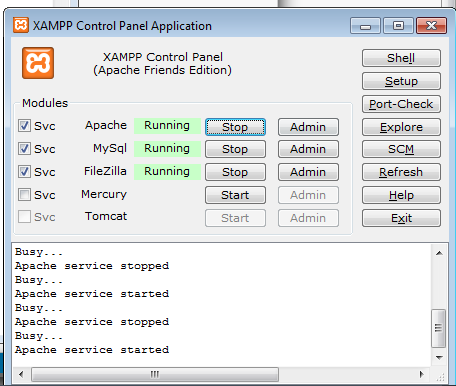
Task: Click the MySql Running status label
Action: pos(167,149)
